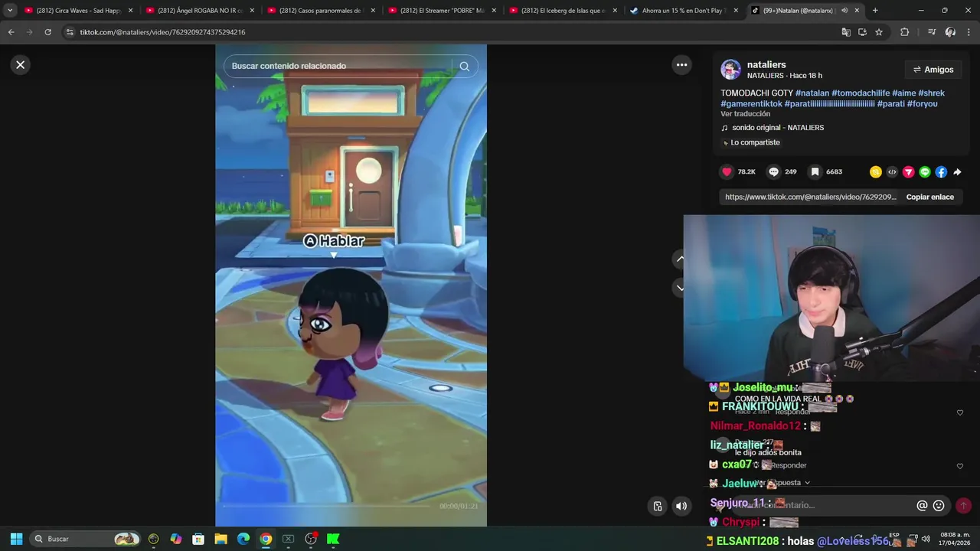Open a new browser tab with plus

(x=875, y=11)
